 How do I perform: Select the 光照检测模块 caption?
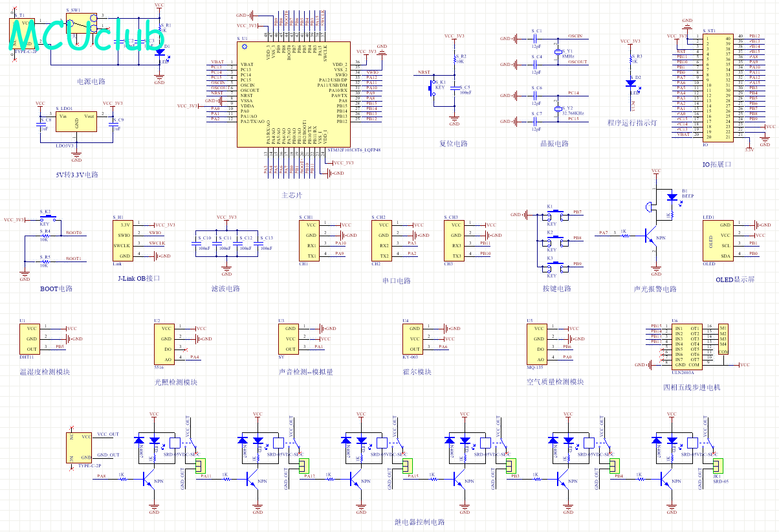click(175, 382)
